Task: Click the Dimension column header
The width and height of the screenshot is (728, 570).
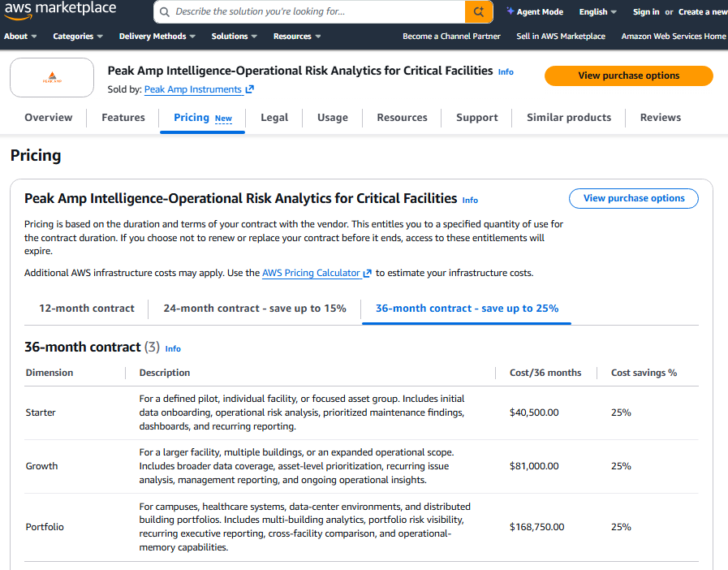Action: pos(50,373)
